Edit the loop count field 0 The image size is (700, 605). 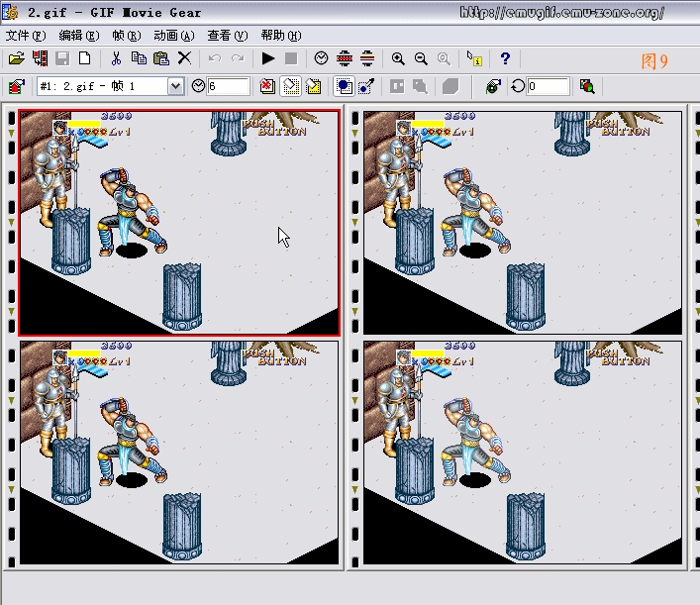point(549,86)
